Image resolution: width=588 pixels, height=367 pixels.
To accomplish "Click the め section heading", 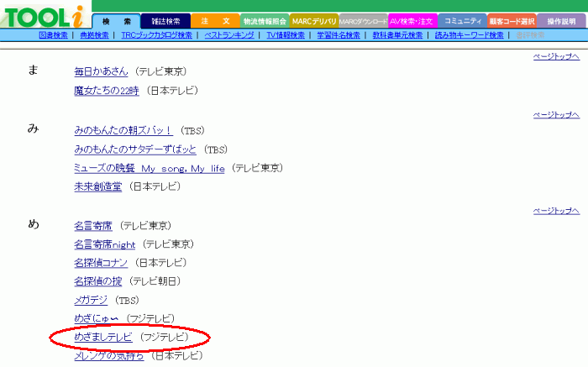I will [34, 223].
